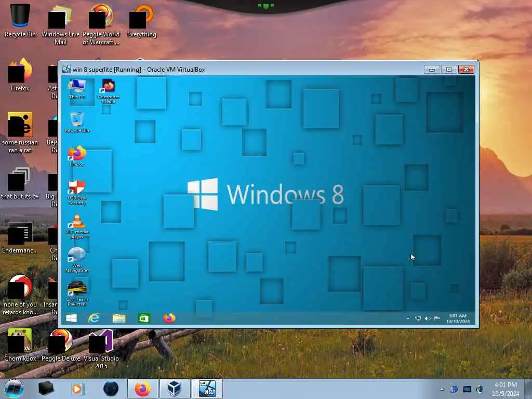Select 'some russian ran a rat' desktop icon
This screenshot has width=532, height=399.
point(20,132)
